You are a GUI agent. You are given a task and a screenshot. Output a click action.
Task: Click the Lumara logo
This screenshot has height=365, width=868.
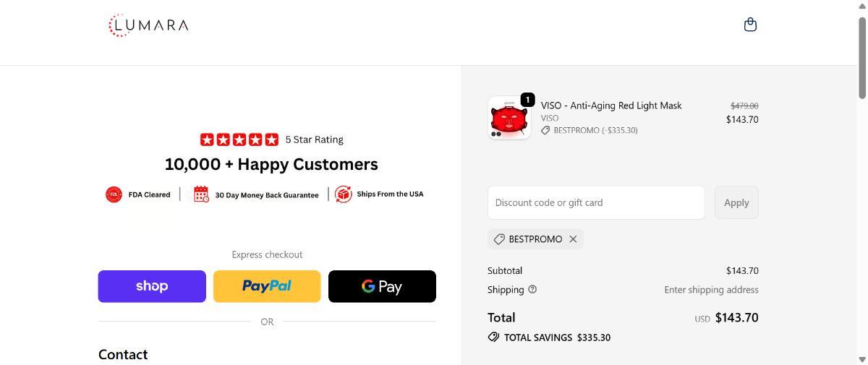tap(148, 25)
